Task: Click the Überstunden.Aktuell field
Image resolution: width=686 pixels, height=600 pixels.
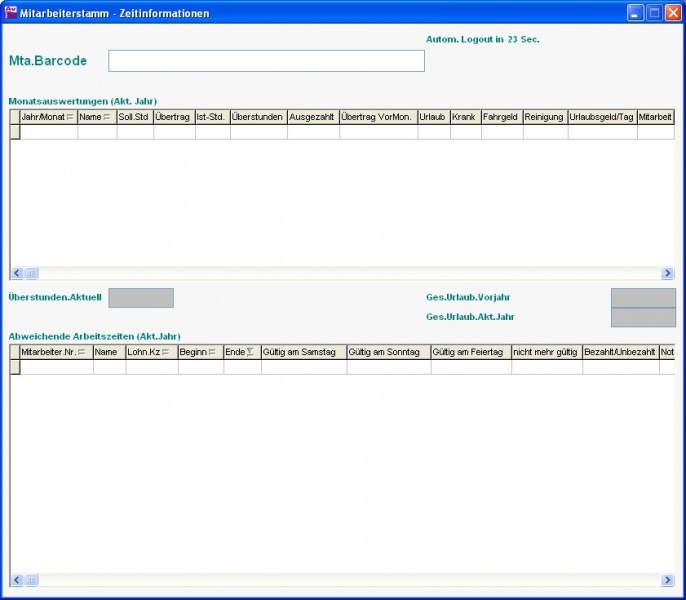Action: 140,298
